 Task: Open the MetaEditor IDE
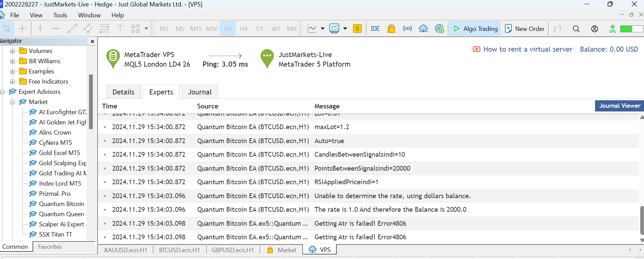(x=375, y=29)
